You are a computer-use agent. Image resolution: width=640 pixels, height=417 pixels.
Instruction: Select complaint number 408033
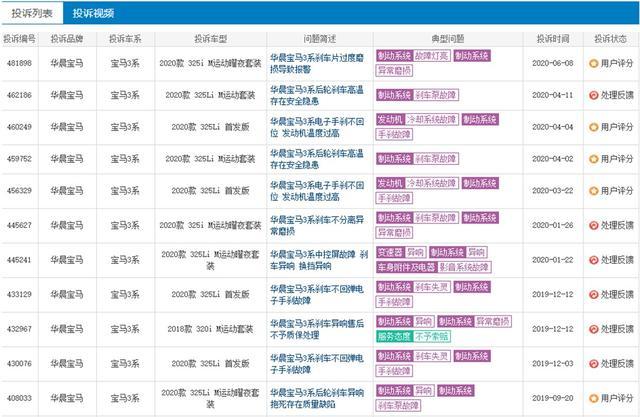19,398
